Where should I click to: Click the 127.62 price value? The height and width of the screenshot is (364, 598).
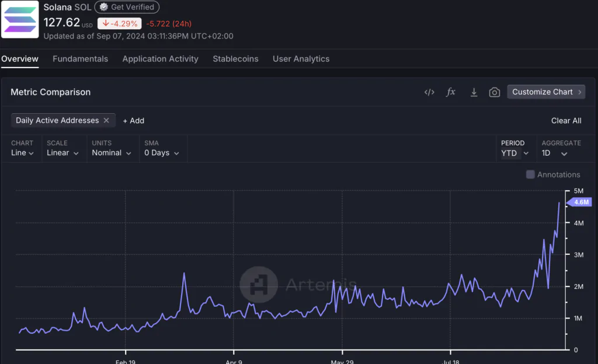[x=62, y=23]
